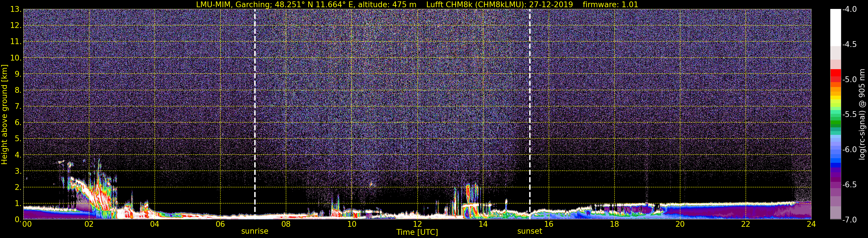The width and height of the screenshot is (868, 238).
Task: Click the colorbar tick label "-5.5"
Action: [x=849, y=115]
